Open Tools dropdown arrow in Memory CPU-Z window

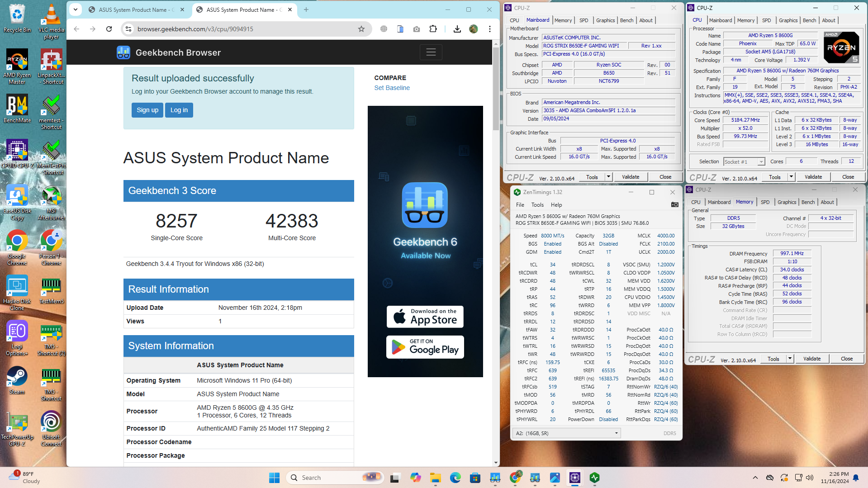click(790, 359)
